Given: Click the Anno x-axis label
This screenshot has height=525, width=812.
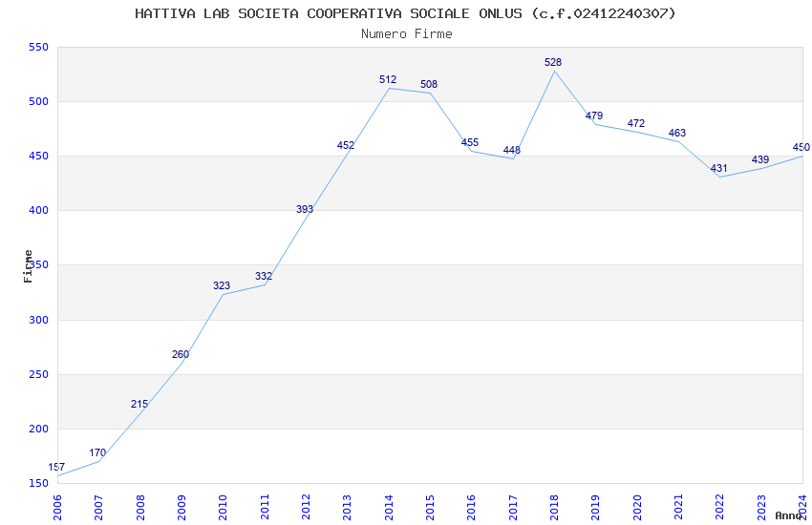Looking at the screenshot, I should click(788, 515).
